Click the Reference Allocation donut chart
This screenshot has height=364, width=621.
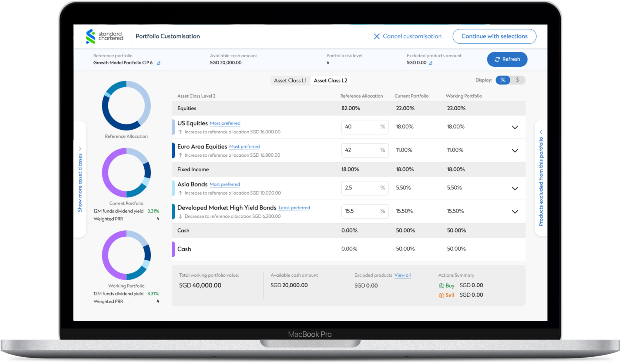pyautogui.click(x=126, y=106)
